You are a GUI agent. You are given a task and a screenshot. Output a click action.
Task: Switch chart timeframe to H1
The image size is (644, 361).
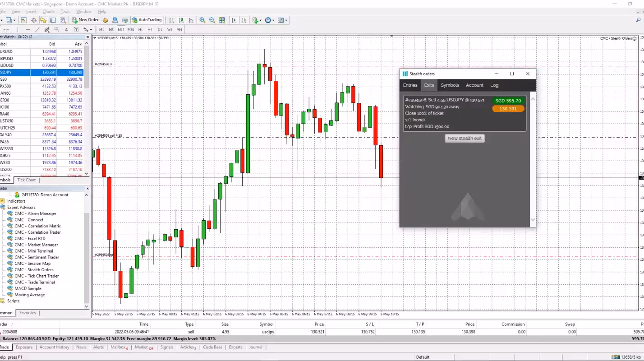click(140, 30)
